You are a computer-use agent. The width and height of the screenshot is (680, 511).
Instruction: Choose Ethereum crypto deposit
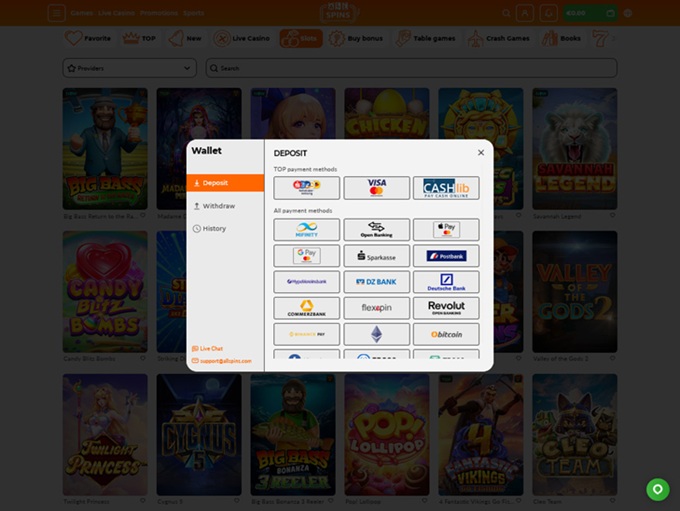(376, 334)
